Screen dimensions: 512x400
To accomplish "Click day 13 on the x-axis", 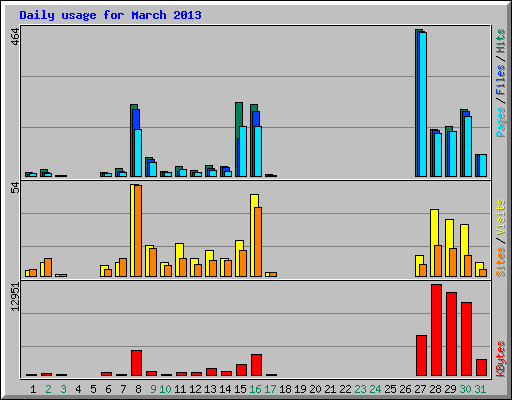I will [x=210, y=389].
